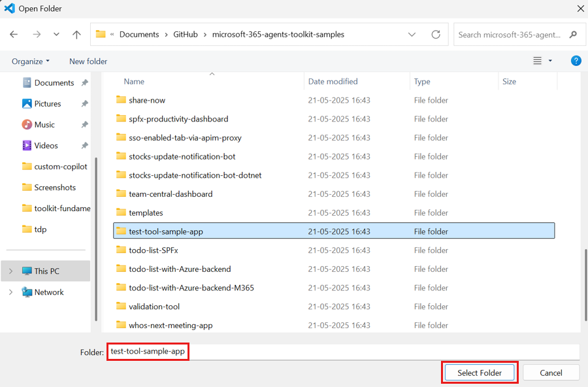Viewport: 588px width, 387px height.
Task: Select the team-central-dashboard folder
Action: click(171, 194)
